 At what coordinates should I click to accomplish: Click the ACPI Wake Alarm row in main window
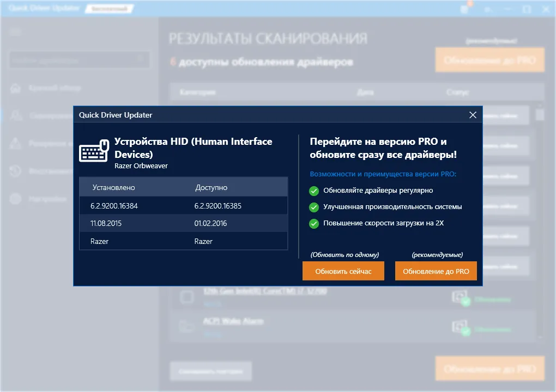tap(353, 326)
